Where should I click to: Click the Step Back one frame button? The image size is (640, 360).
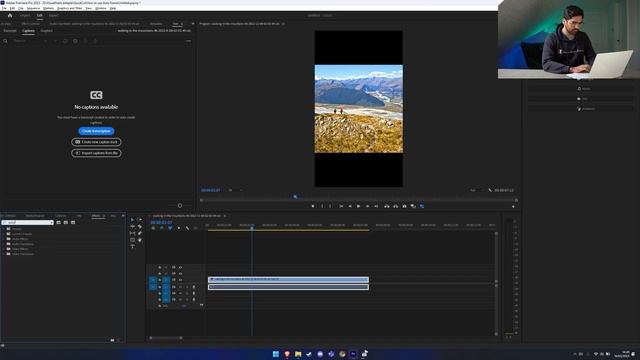350,206
